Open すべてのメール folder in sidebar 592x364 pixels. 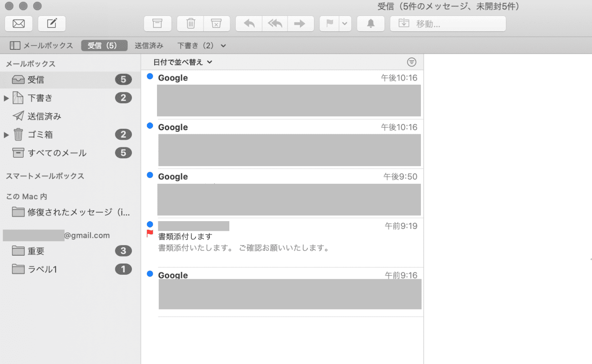[x=71, y=153]
